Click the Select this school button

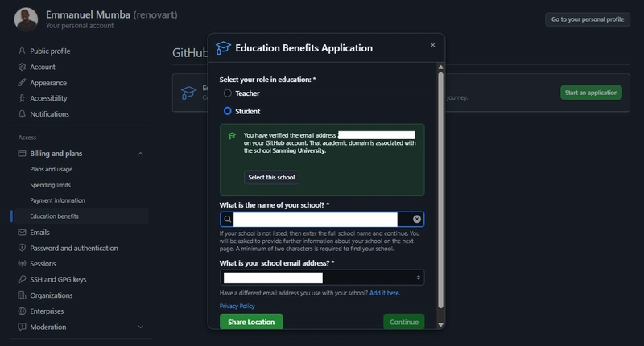pos(271,177)
